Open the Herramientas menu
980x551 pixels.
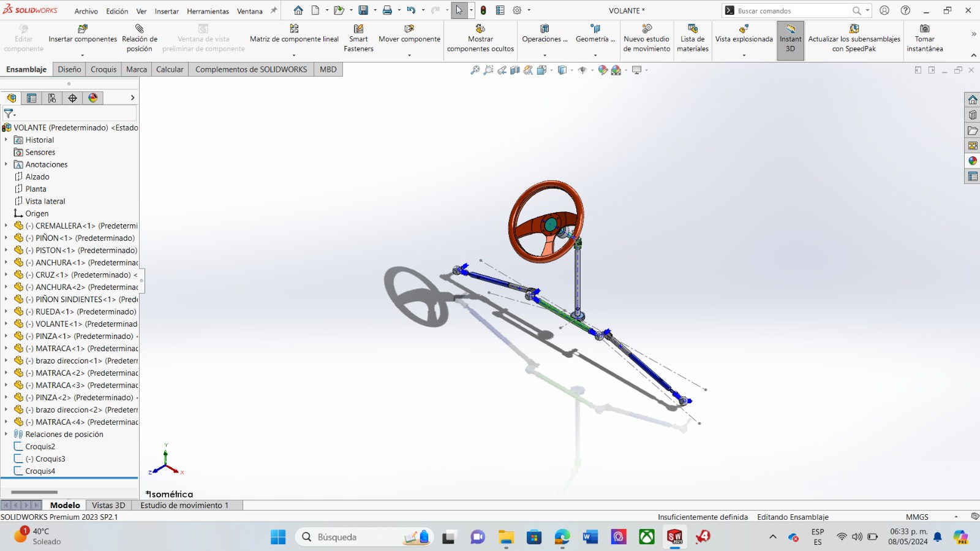pos(208,11)
